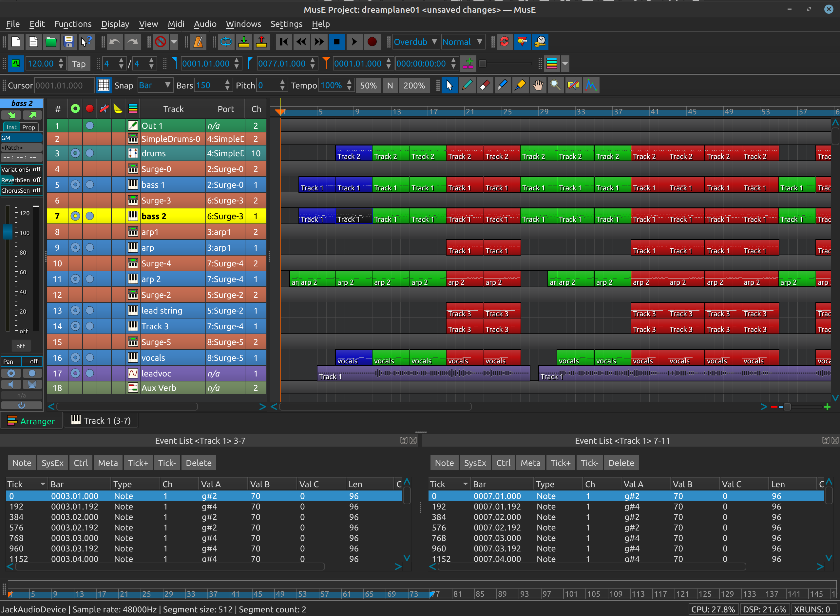The height and width of the screenshot is (616, 840).
Task: Click Delete in left Event List
Action: (198, 463)
